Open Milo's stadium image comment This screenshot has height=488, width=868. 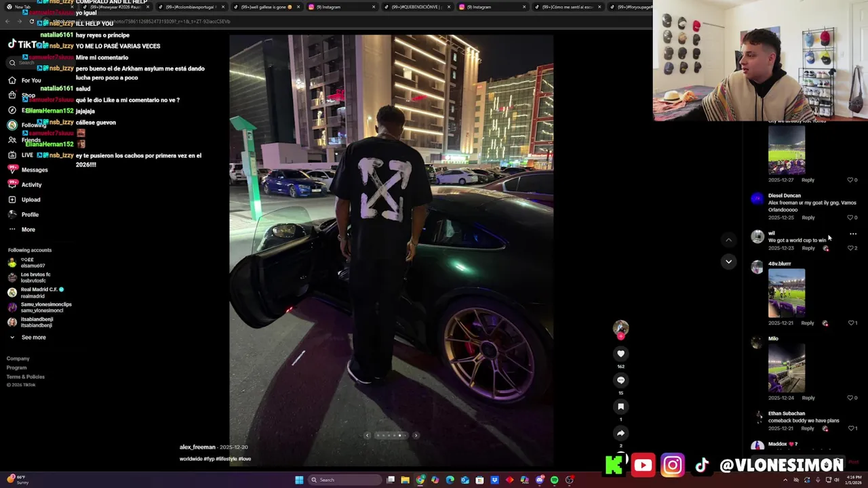787,368
